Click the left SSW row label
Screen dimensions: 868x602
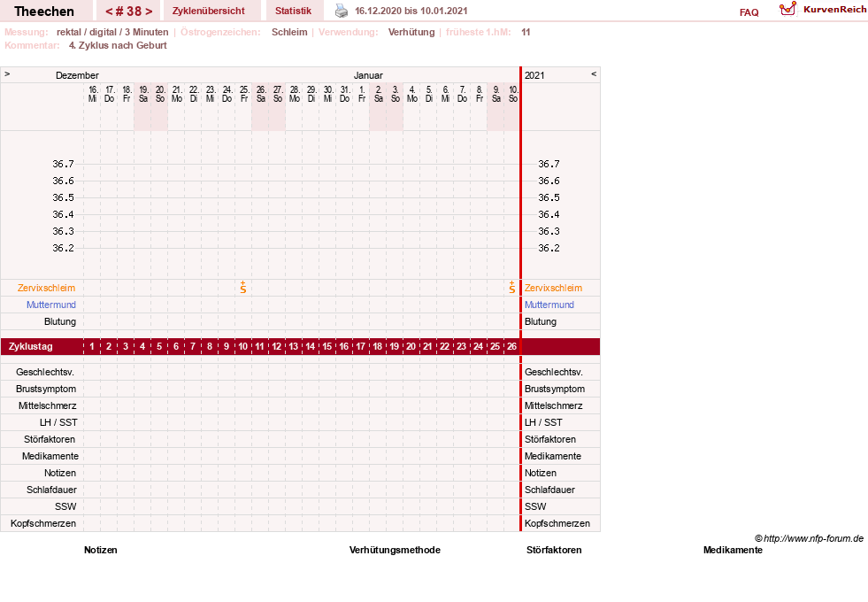[65, 506]
